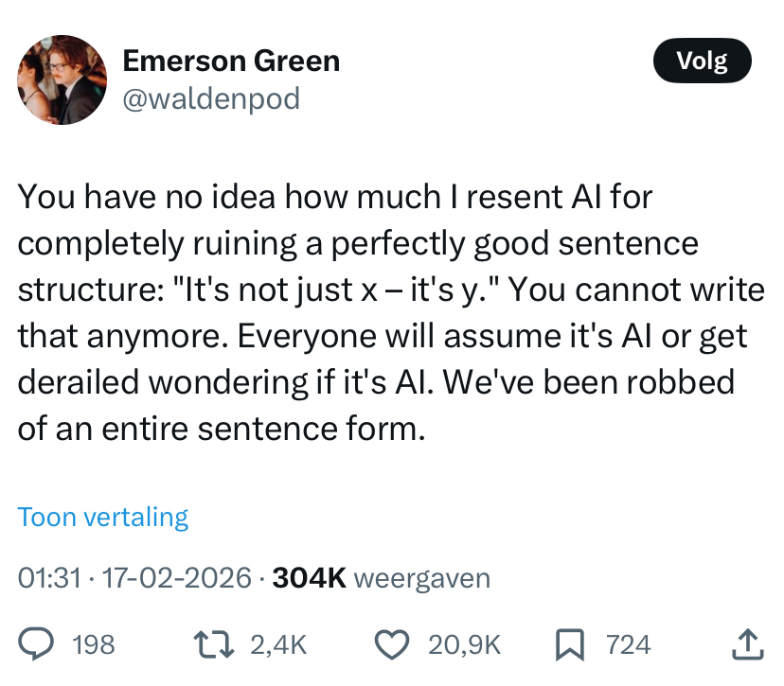Open Emerson Green's profile picture
This screenshot has height=686, width=784.
click(x=62, y=80)
